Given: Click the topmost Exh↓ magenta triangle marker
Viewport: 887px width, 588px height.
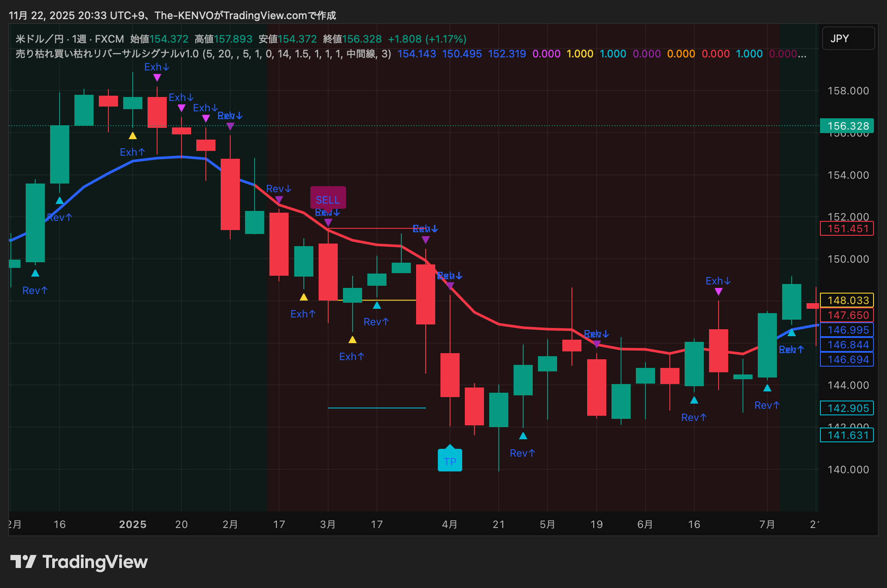Looking at the screenshot, I should coord(157,77).
